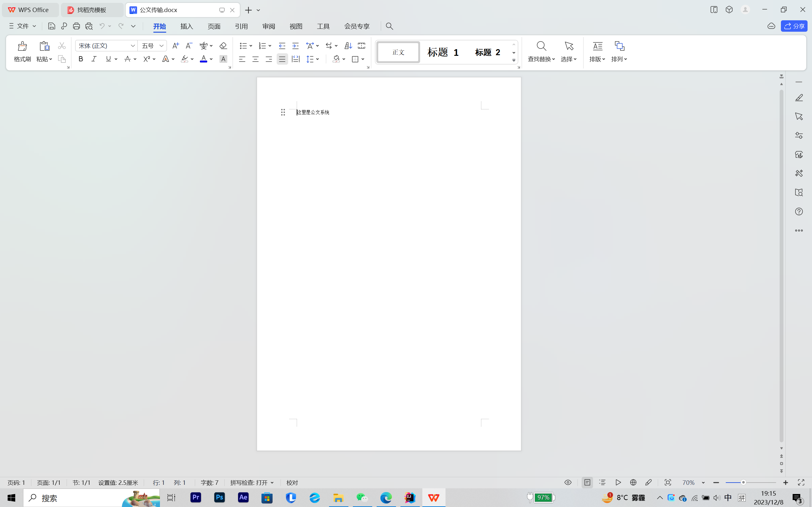Click the increase font size icon

(175, 46)
